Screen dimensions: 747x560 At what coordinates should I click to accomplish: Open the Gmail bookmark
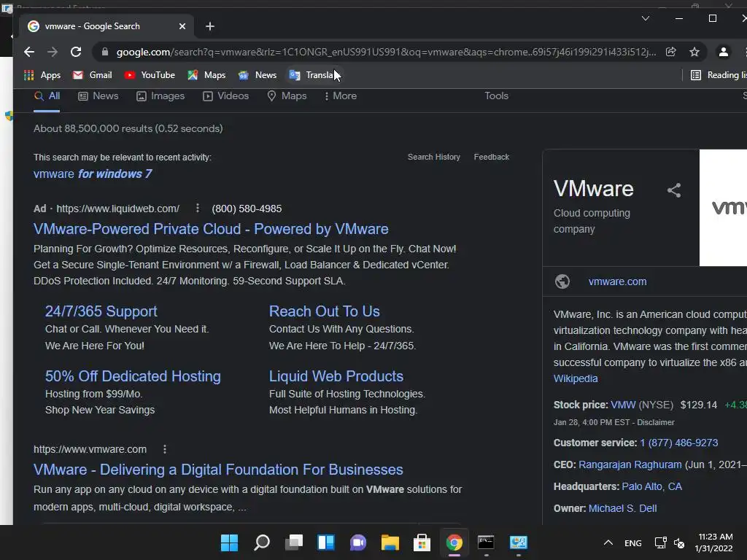click(93, 75)
